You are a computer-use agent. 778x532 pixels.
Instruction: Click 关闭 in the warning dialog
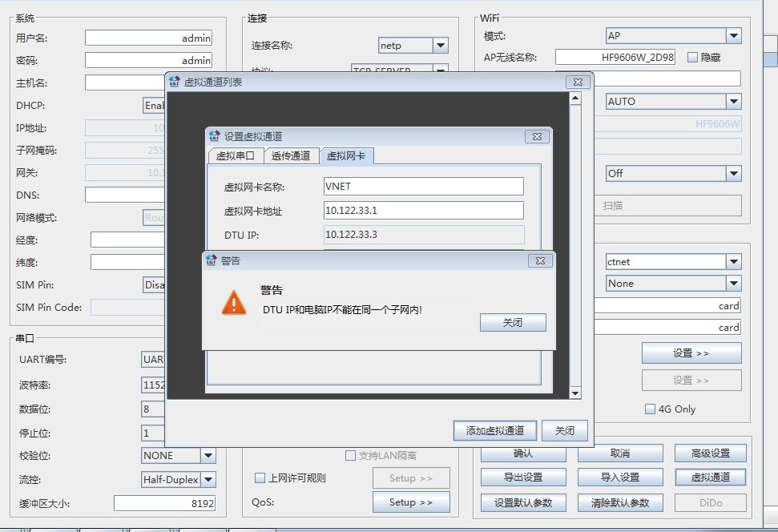coord(513,323)
